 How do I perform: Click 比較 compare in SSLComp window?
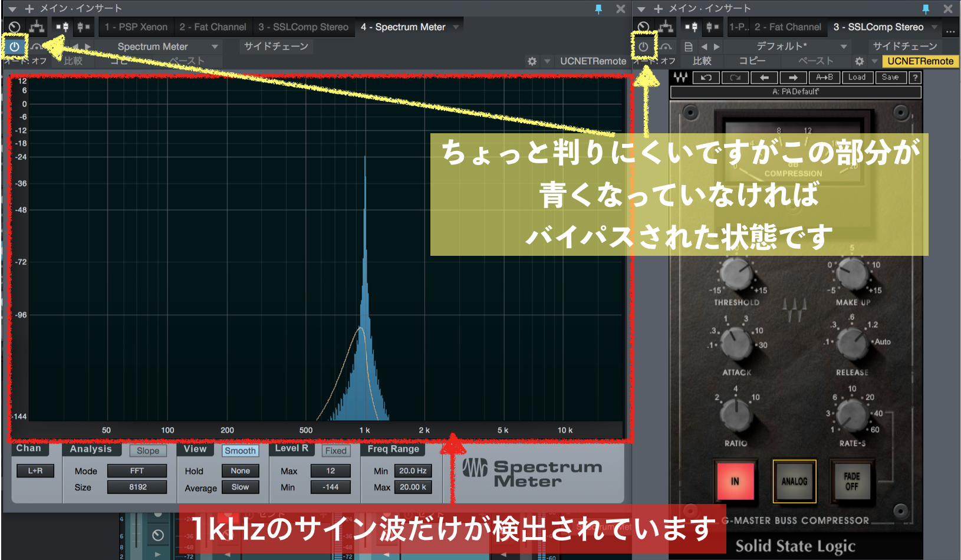pos(702,61)
